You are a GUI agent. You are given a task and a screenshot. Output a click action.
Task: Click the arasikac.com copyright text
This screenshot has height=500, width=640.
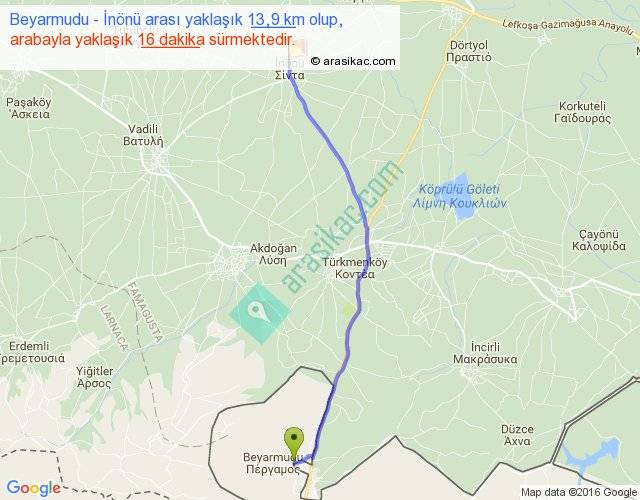pos(353,61)
